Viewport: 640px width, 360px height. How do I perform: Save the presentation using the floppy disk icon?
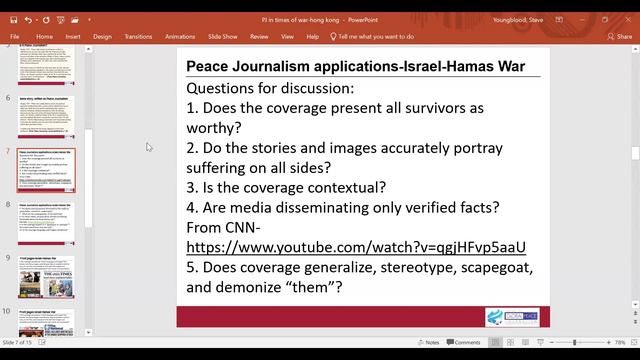coord(13,20)
